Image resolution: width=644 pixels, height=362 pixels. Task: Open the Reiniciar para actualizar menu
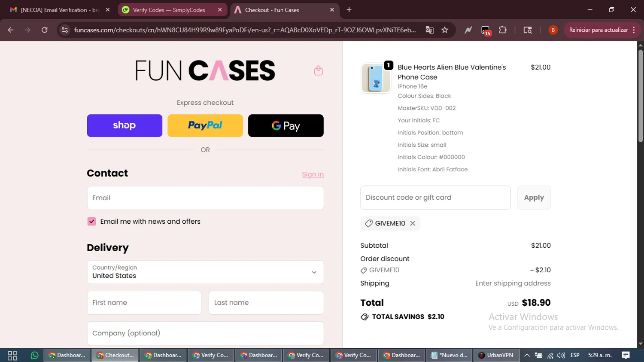click(602, 30)
